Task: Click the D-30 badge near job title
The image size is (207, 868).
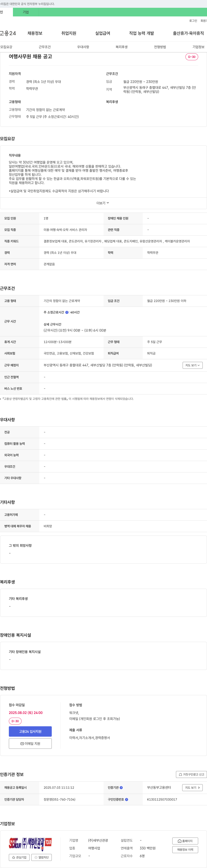Action: coord(191,57)
